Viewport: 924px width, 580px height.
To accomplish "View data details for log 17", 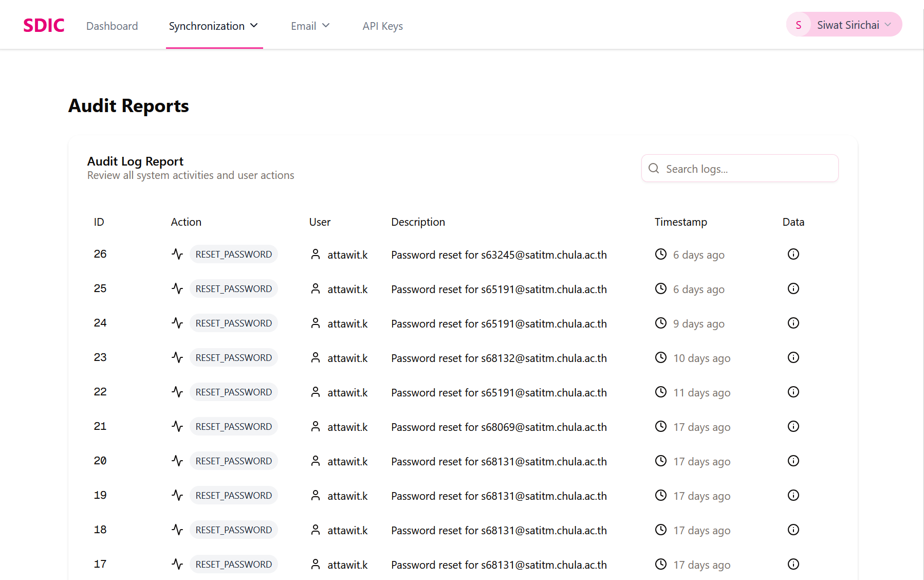I will coord(793,564).
